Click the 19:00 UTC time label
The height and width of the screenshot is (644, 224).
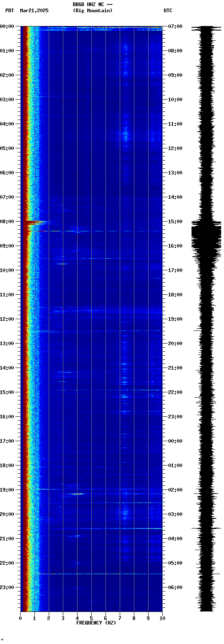175,319
